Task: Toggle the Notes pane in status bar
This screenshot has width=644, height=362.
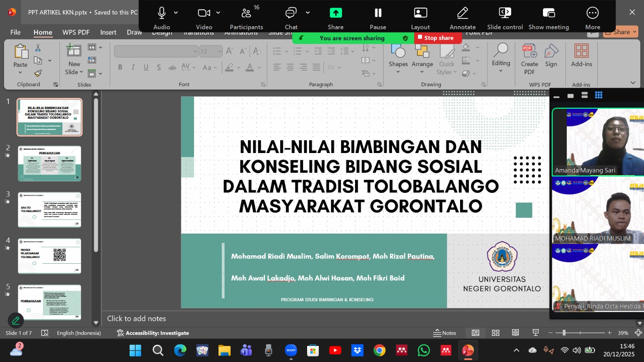Action: click(445, 333)
